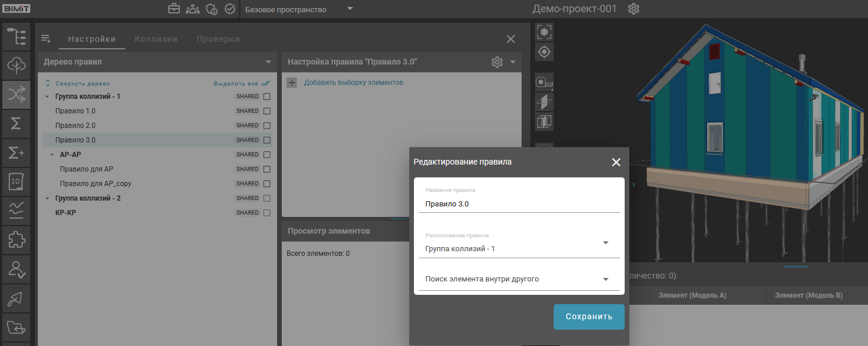Open the Расположение правила dropdown
Image resolution: width=868 pixels, height=346 pixels.
605,243
